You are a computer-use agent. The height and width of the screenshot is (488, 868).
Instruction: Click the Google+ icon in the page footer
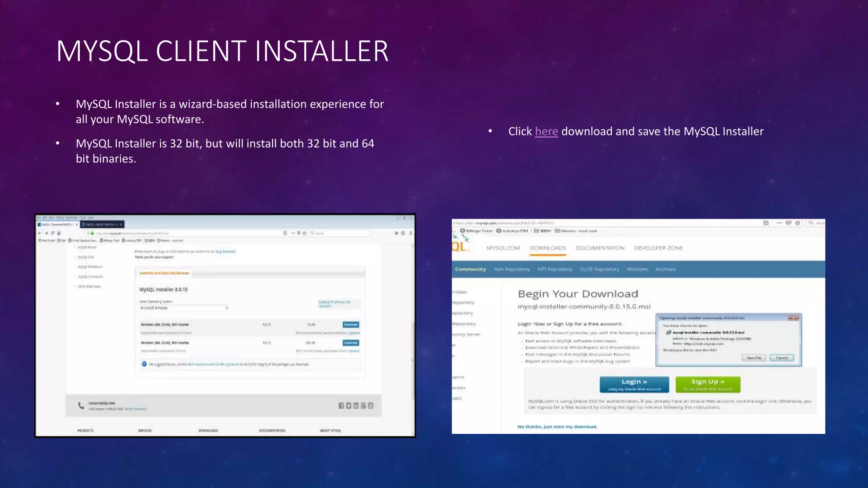pyautogui.click(x=363, y=406)
